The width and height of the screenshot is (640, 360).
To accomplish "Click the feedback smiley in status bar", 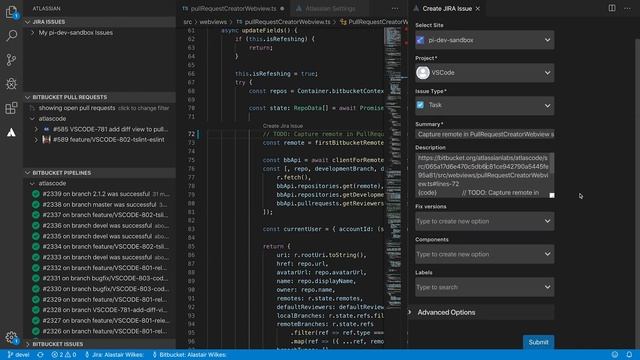I will pos(615,355).
